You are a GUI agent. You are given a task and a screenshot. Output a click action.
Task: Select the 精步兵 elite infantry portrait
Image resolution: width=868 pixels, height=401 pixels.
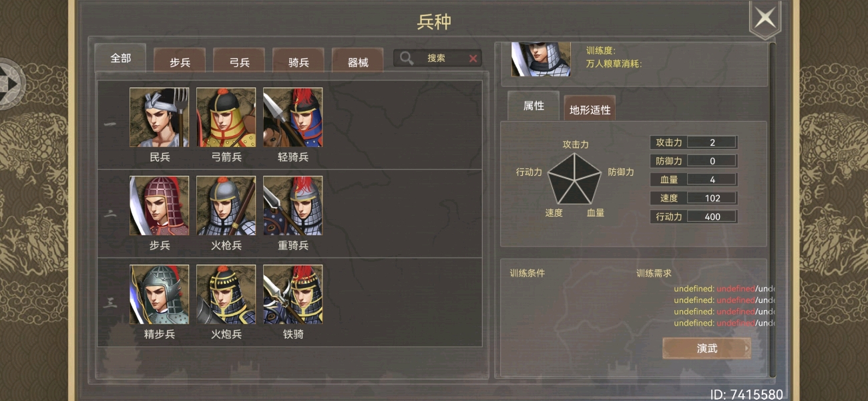[159, 294]
